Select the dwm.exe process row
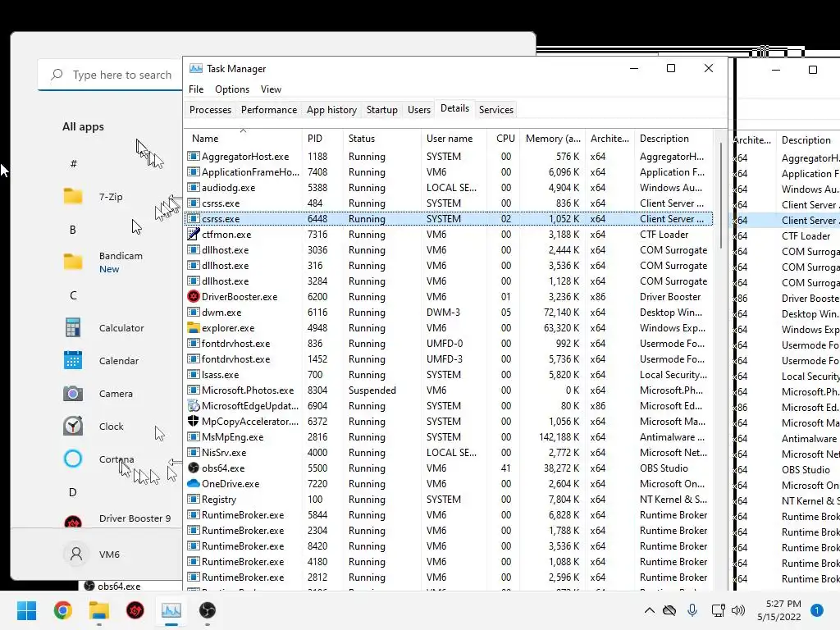The image size is (840, 630). click(449, 313)
